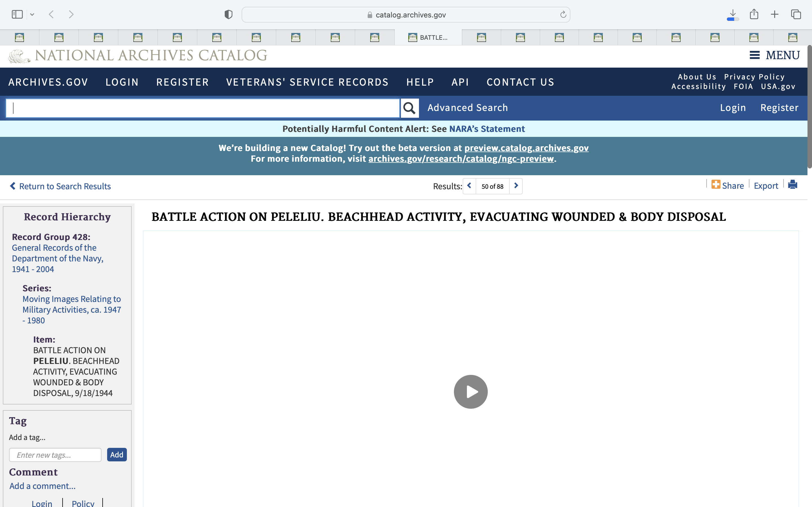Play the Peleliu battle video
812x507 pixels.
pyautogui.click(x=470, y=392)
